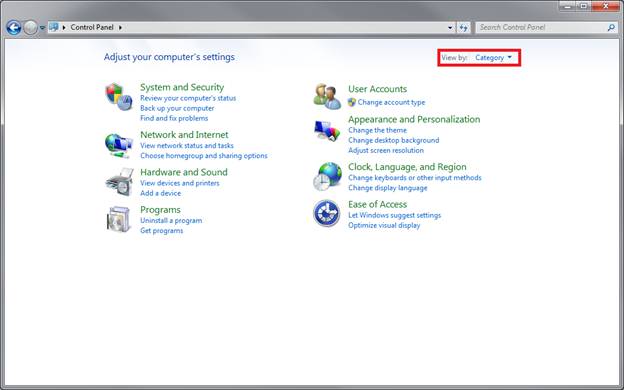Click the refresh button beside address bar
The image size is (624, 390).
[x=463, y=27]
